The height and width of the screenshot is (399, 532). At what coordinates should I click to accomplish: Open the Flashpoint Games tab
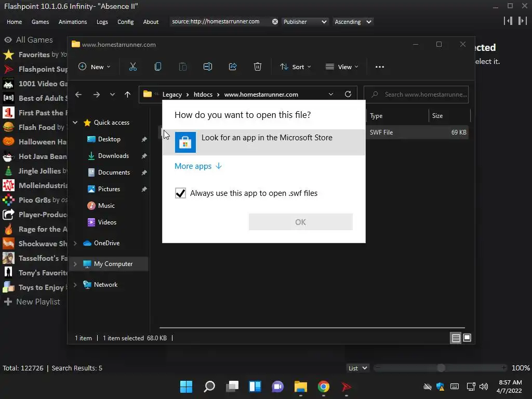[40, 22]
